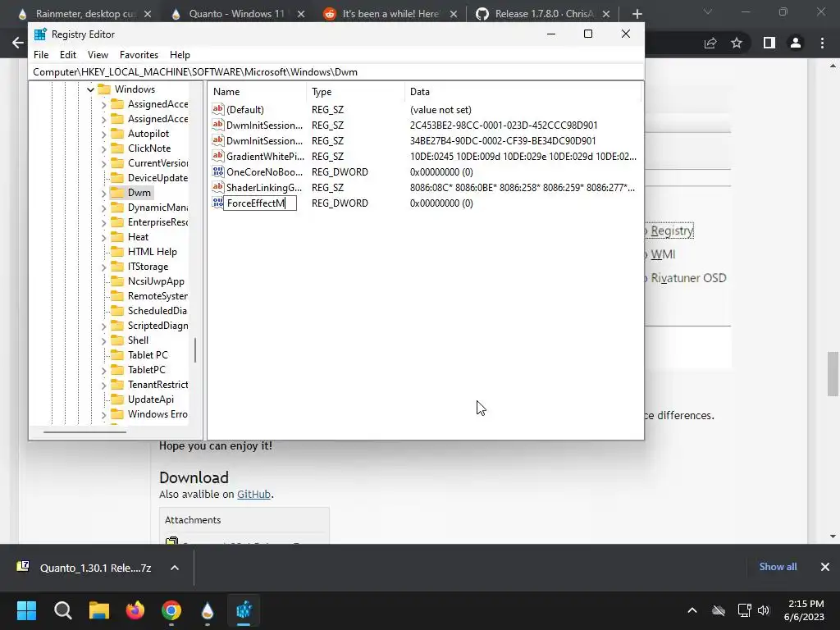This screenshot has width=840, height=630.
Task: Click Show all downloads
Action: [x=778, y=567]
